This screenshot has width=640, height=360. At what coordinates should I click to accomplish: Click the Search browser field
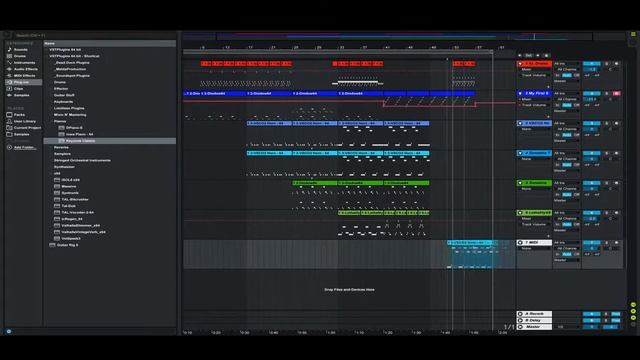(x=95, y=36)
